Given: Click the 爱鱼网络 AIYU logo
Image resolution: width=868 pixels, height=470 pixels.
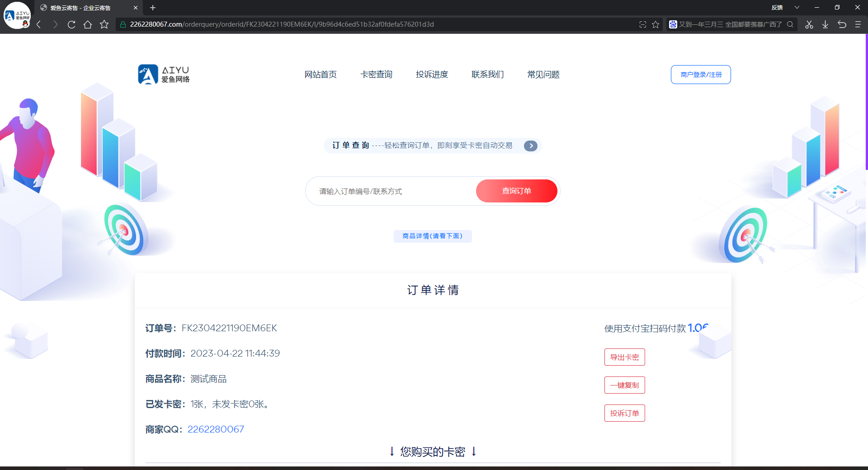Looking at the screenshot, I should click(164, 75).
